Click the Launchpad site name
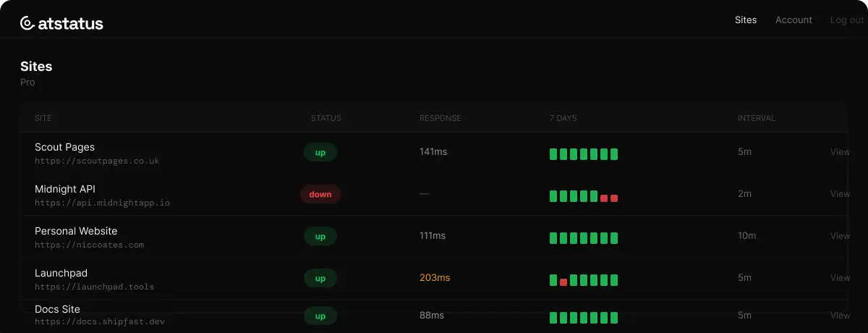The image size is (868, 333). [61, 273]
